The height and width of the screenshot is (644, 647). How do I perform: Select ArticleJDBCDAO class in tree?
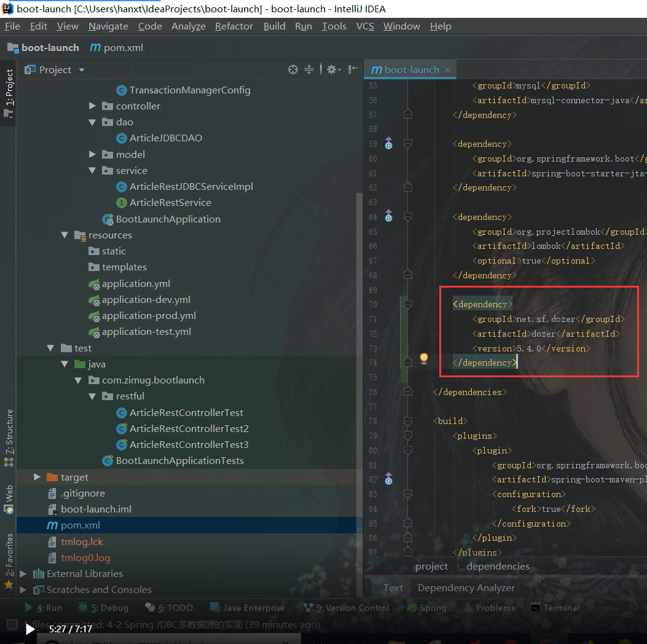(159, 138)
